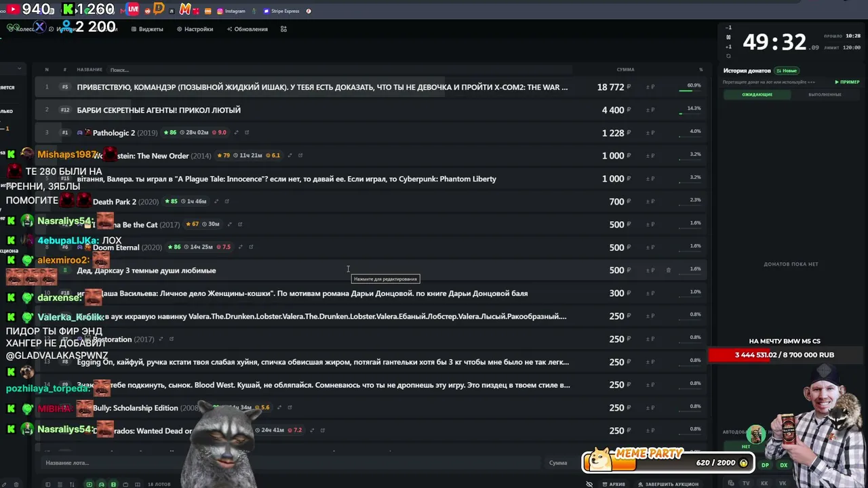The height and width of the screenshot is (488, 868).
Task: Toggle the first green view button in bottom toolbar
Action: 89,484
